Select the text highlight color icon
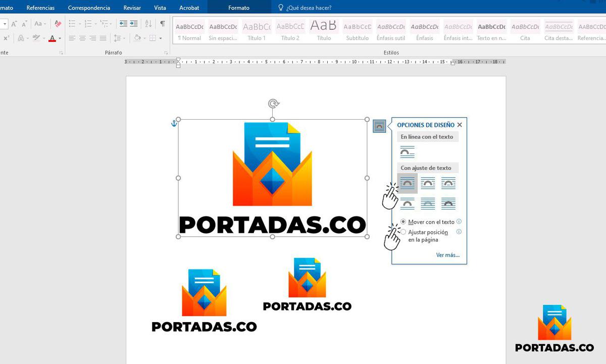 coord(36,38)
